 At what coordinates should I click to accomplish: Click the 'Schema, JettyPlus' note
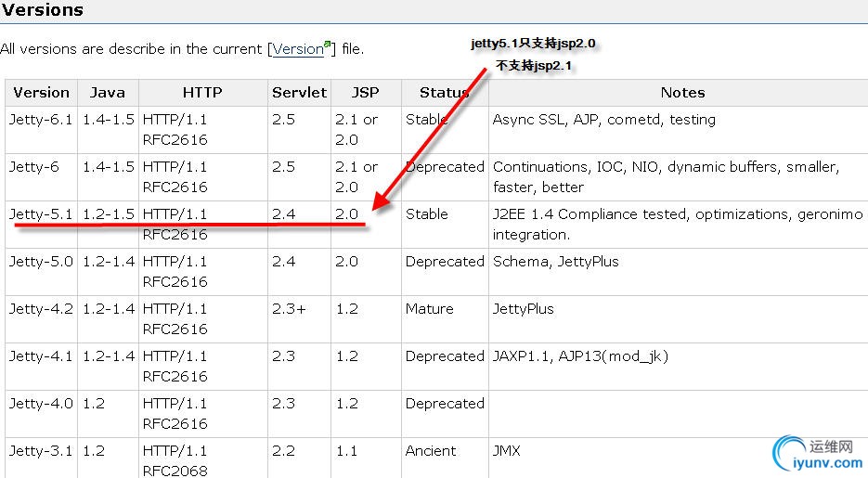point(556,262)
